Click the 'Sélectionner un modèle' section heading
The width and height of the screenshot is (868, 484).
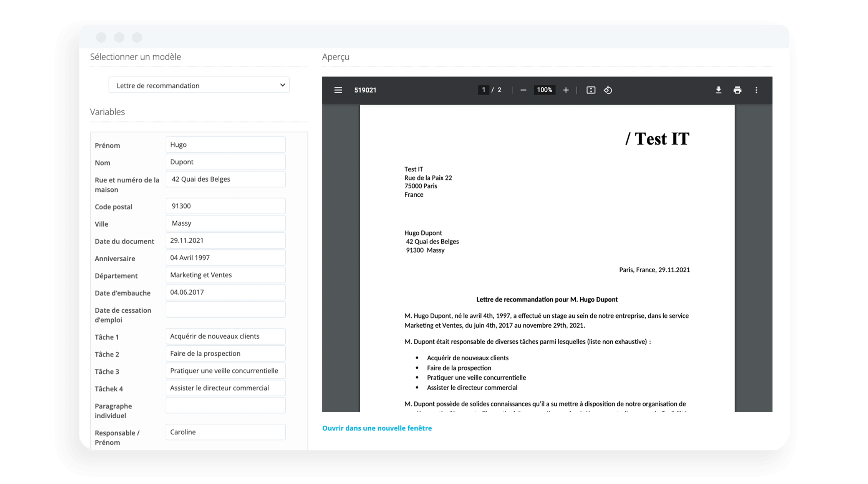coord(135,57)
